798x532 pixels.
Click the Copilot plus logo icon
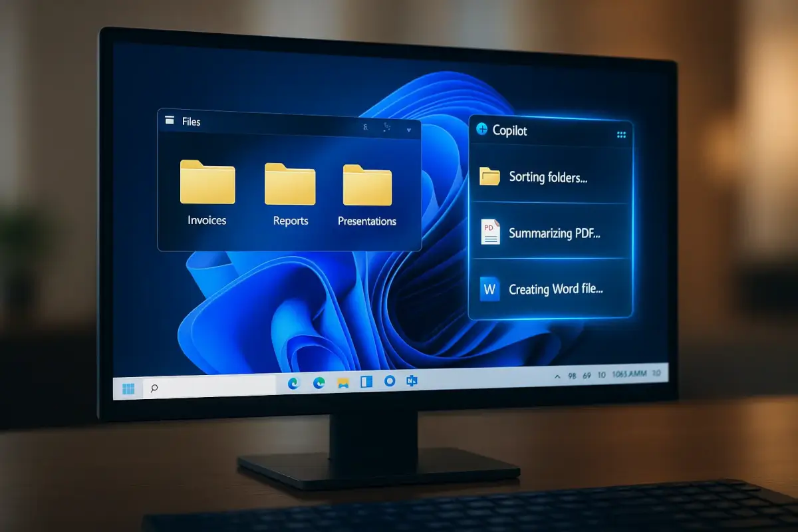click(482, 130)
